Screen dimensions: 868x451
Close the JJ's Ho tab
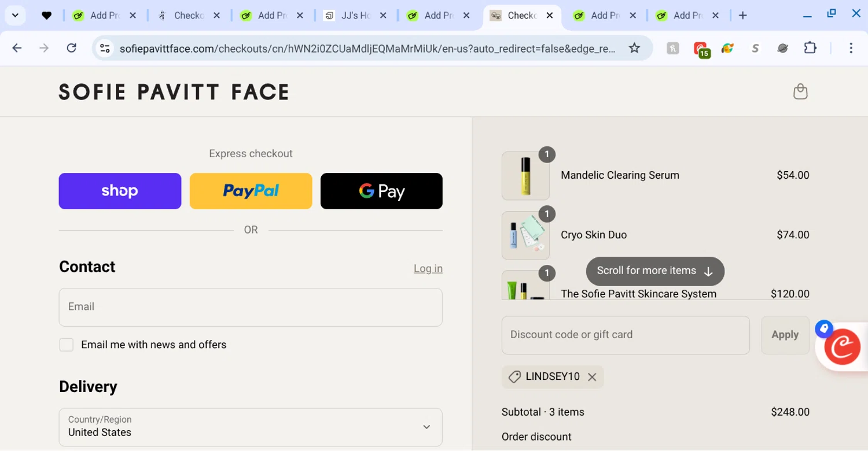tap(383, 16)
